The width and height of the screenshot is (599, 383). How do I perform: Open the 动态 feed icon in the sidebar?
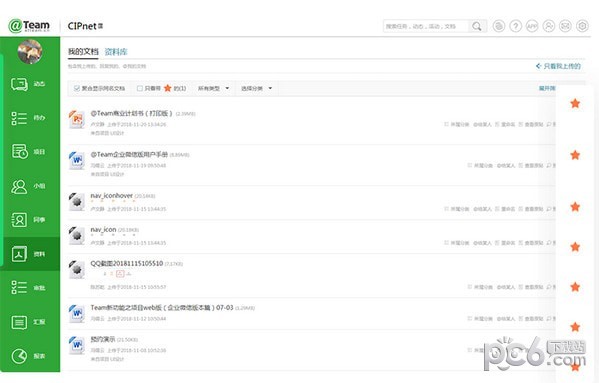[x=19, y=84]
